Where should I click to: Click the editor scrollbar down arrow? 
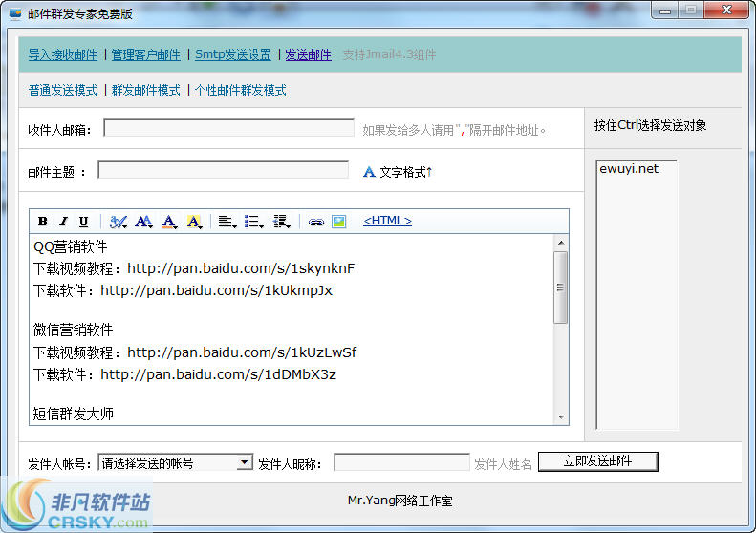pos(561,417)
